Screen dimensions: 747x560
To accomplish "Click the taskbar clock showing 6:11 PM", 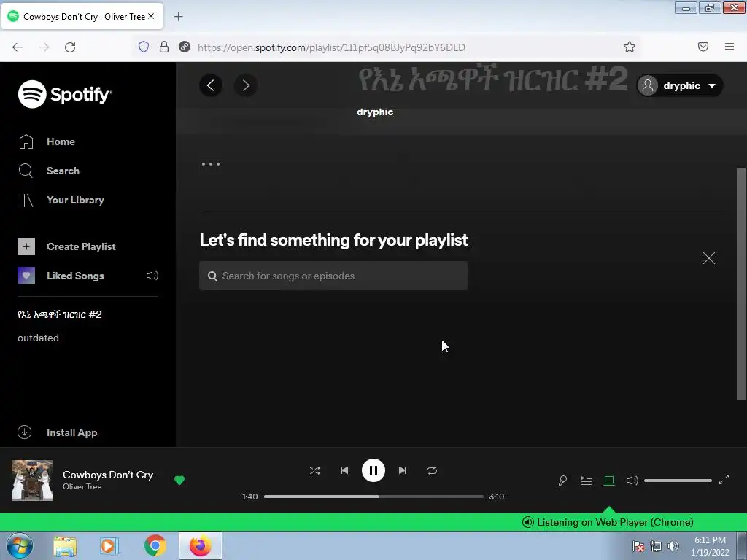I will point(710,546).
